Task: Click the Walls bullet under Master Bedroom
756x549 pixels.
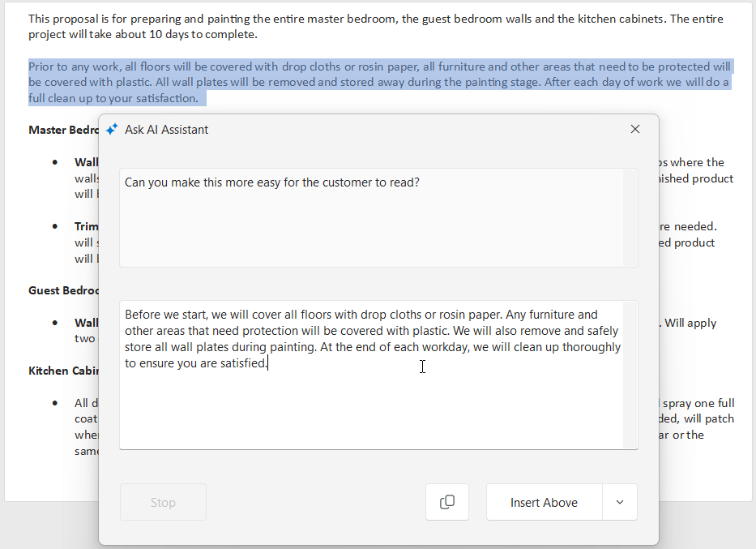Action: 86,161
